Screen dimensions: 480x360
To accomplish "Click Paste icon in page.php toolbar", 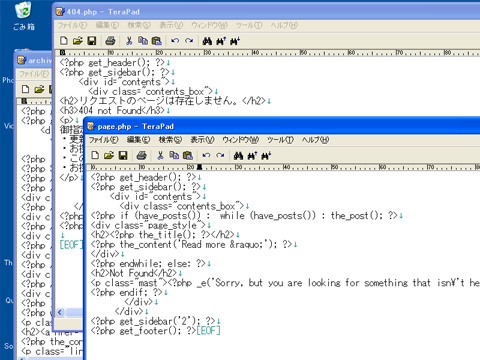I will tap(188, 155).
